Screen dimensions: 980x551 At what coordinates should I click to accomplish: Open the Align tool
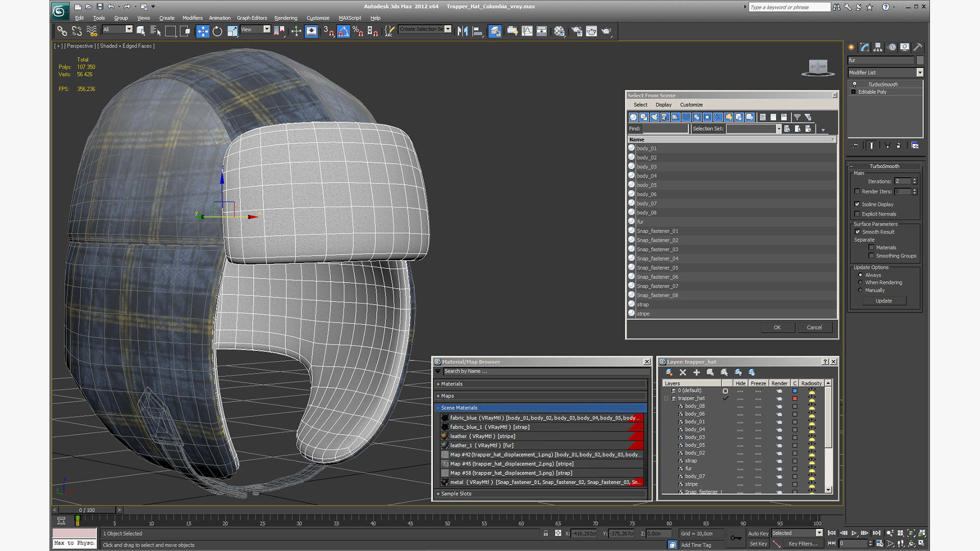pyautogui.click(x=478, y=31)
